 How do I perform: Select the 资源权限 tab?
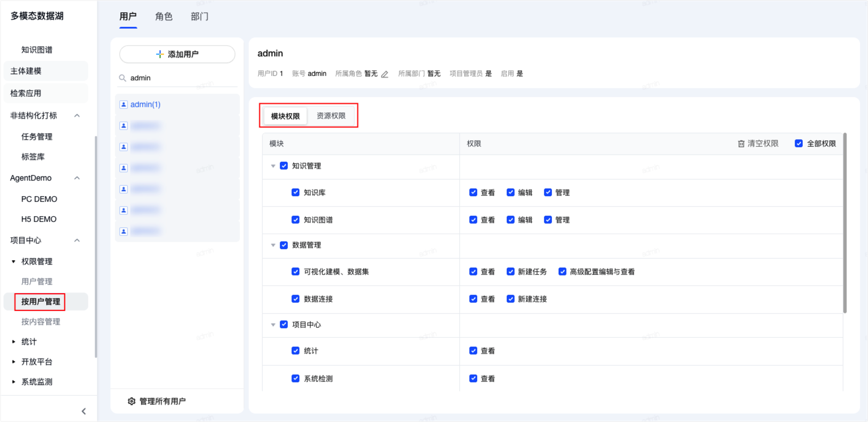point(331,116)
